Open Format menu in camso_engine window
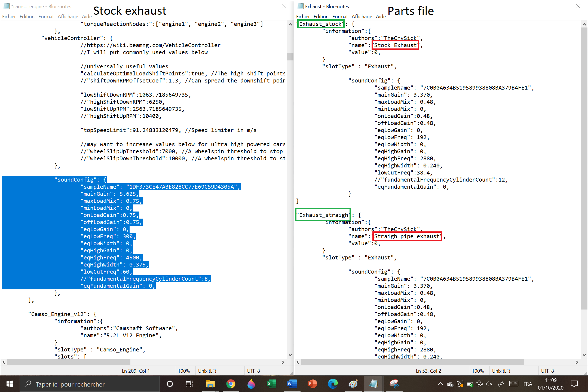The height and width of the screenshot is (392, 588). (46, 17)
